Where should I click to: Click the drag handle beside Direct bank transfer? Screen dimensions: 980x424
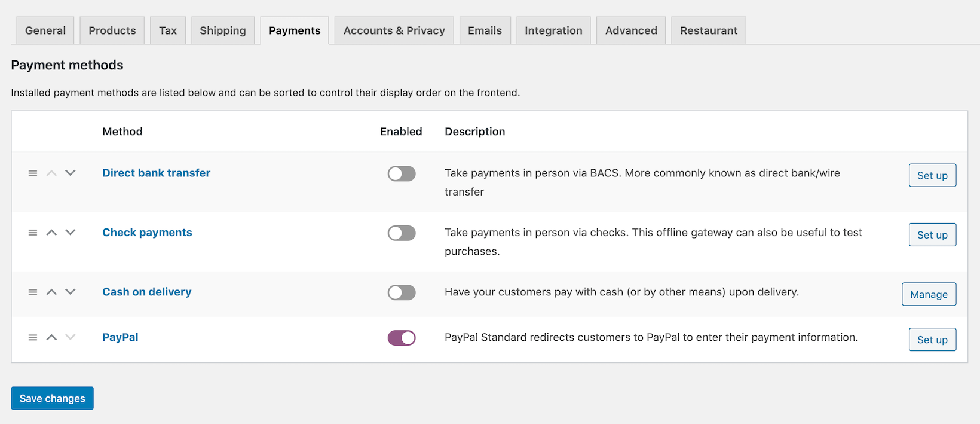coord(33,173)
